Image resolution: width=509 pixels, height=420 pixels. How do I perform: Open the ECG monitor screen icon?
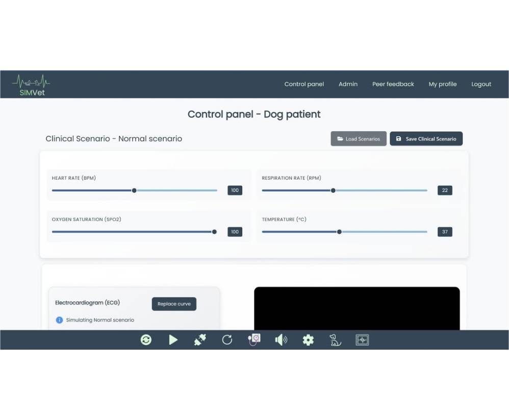362,340
